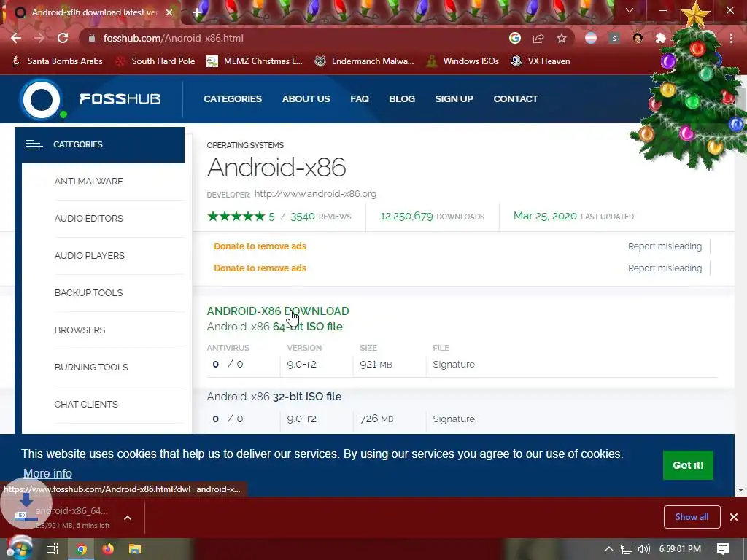Viewport: 747px width, 560px height.
Task: Open SIGN UP navigation item
Action: pyautogui.click(x=454, y=98)
